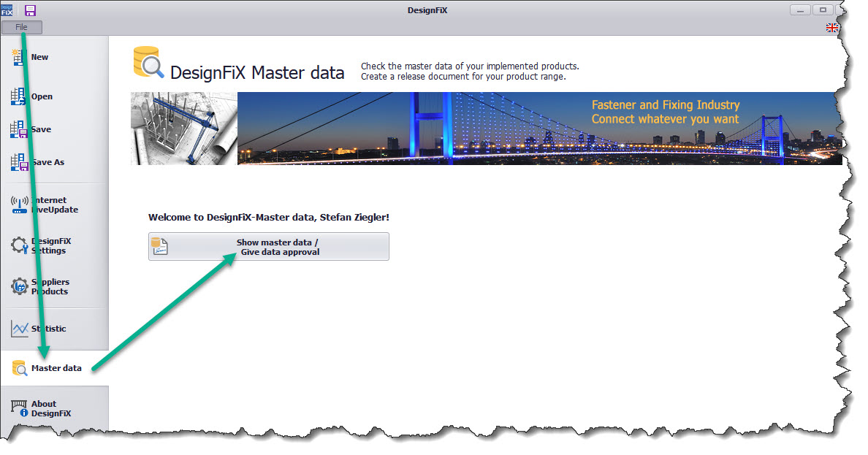Click the large Master data header icon
This screenshot has width=868, height=455.
[x=148, y=62]
